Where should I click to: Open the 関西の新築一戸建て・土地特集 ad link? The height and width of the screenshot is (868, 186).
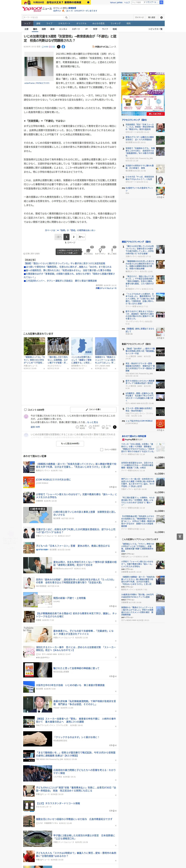click(70, 598)
